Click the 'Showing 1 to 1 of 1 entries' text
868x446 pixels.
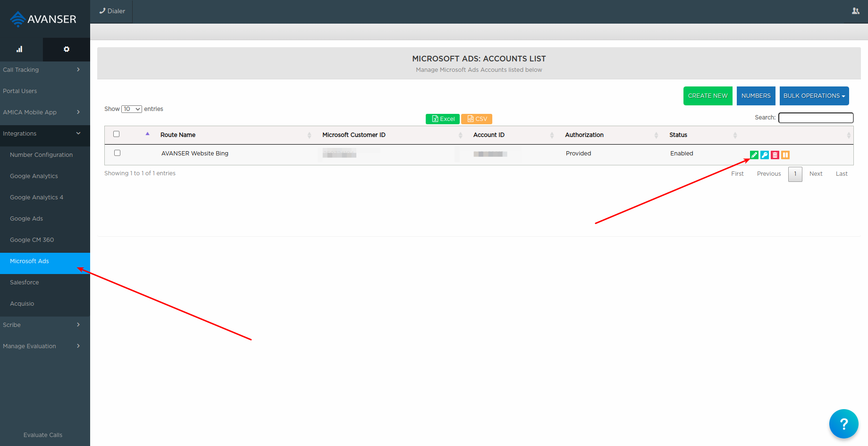[140, 173]
